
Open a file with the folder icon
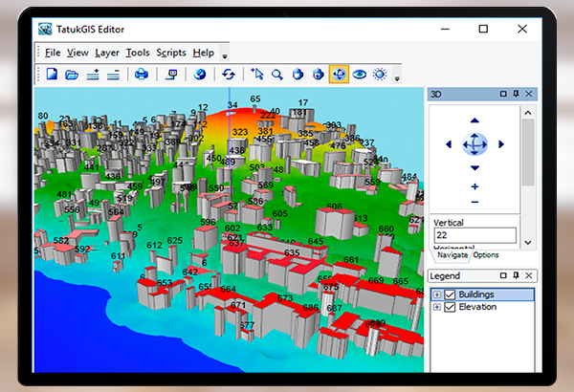pos(72,75)
